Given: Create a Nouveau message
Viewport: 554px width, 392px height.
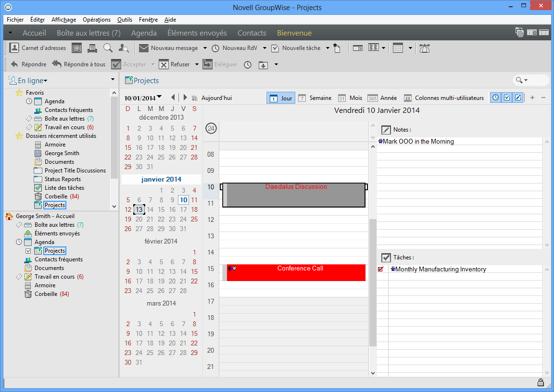Looking at the screenshot, I should tap(168, 48).
